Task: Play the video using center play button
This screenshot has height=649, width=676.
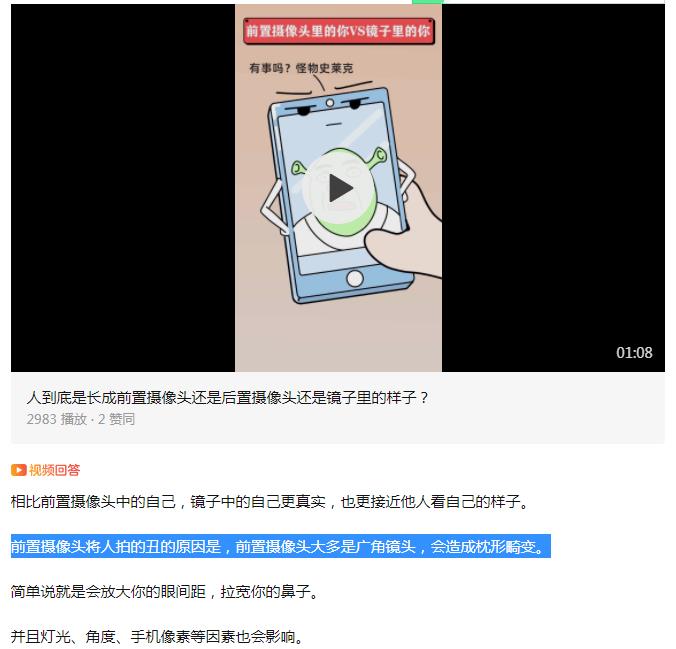Action: pos(340,188)
